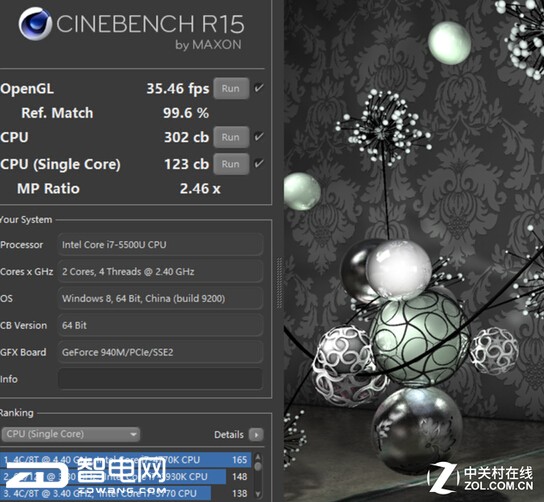Click the OS field showing Windows 8
The image size is (544, 502).
160,298
